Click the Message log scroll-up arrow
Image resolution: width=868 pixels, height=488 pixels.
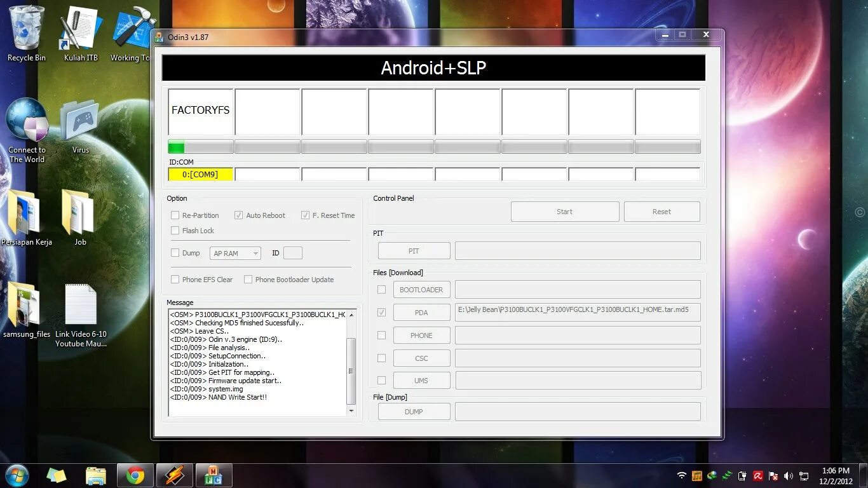[x=351, y=315]
